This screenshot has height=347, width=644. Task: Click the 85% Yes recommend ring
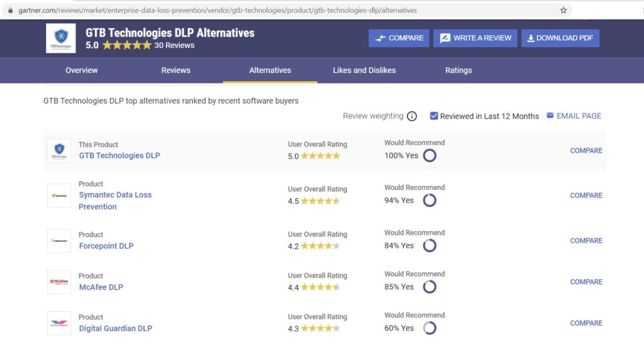tap(430, 287)
